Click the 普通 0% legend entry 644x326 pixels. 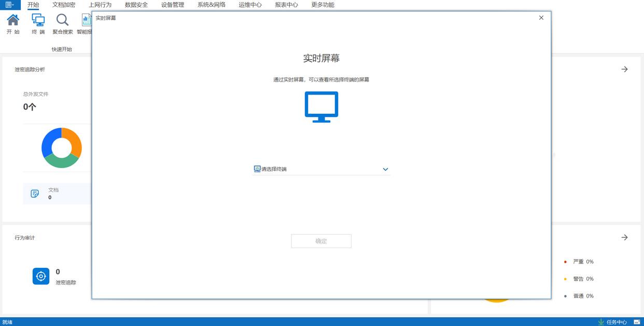pos(579,296)
